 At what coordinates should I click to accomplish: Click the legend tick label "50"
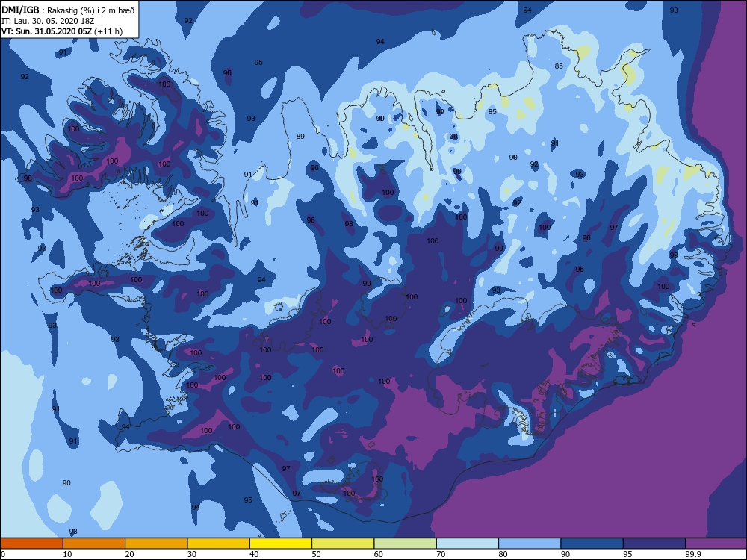coord(316,554)
